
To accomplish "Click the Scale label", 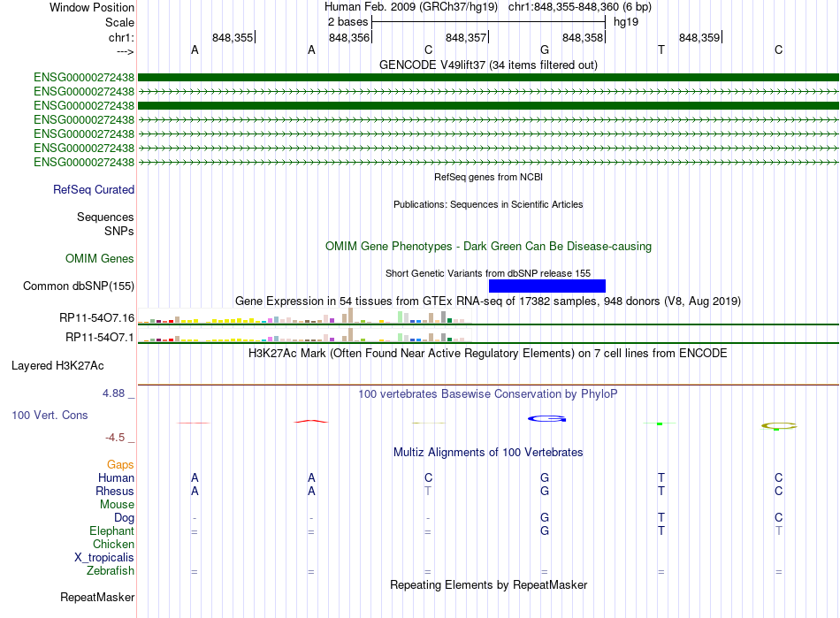I will pos(119,22).
